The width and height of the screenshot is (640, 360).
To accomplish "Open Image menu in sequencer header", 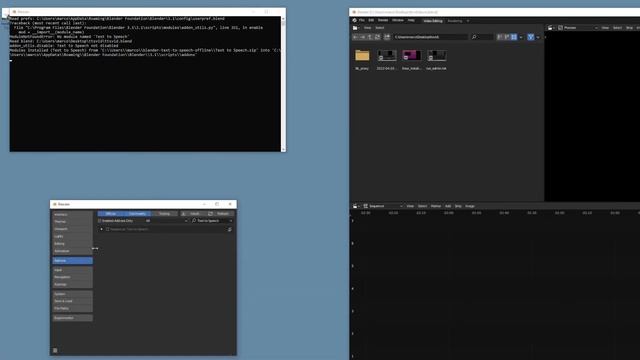I will point(470,206).
